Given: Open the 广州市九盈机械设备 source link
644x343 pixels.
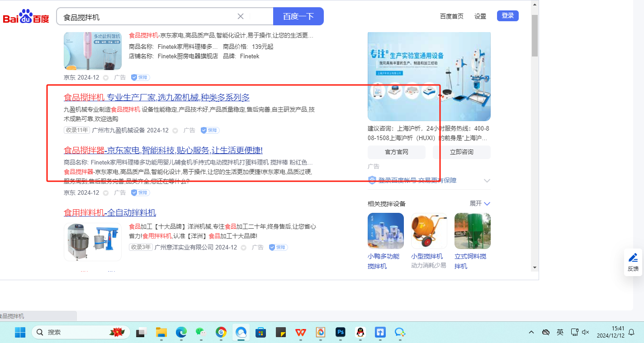Looking at the screenshot, I should (x=118, y=130).
